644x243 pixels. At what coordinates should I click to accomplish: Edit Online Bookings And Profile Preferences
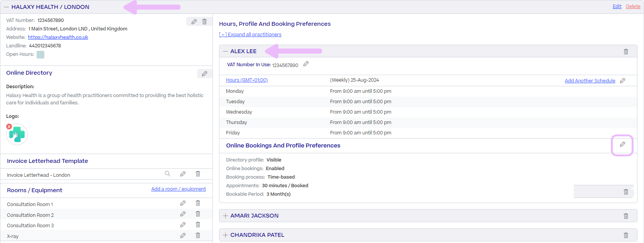click(x=622, y=144)
